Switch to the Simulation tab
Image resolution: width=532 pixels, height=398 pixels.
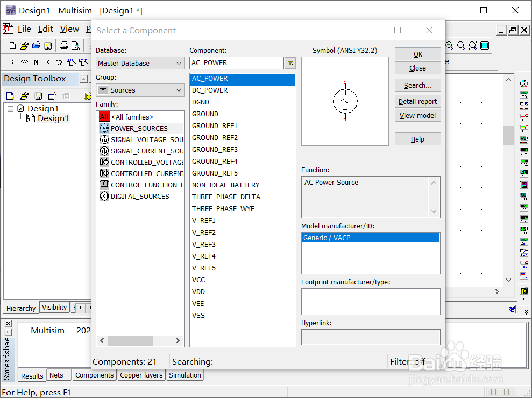pyautogui.click(x=185, y=375)
